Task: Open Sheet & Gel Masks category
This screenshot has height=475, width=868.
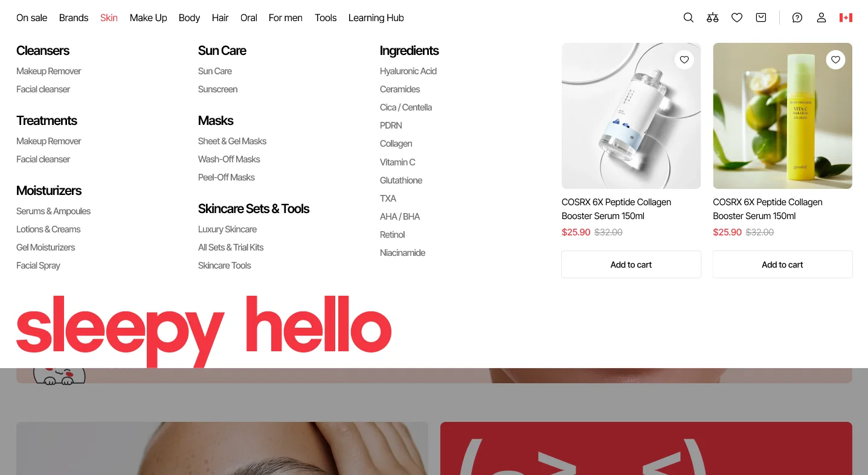Action: point(232,141)
